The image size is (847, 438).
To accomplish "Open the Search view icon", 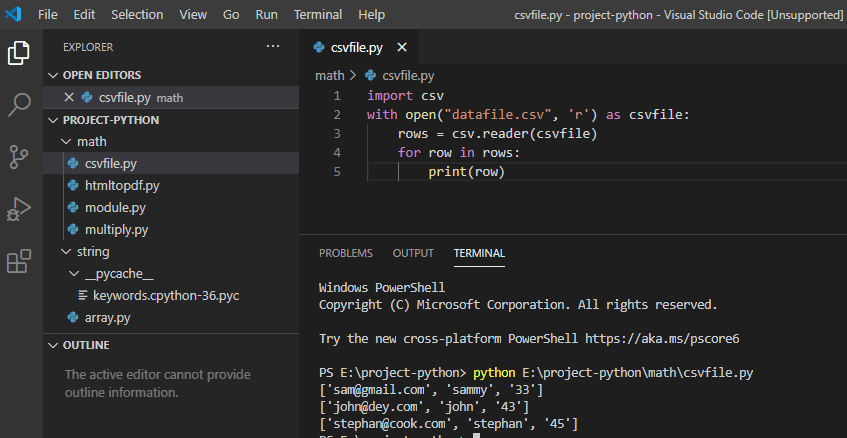I will coord(19,104).
